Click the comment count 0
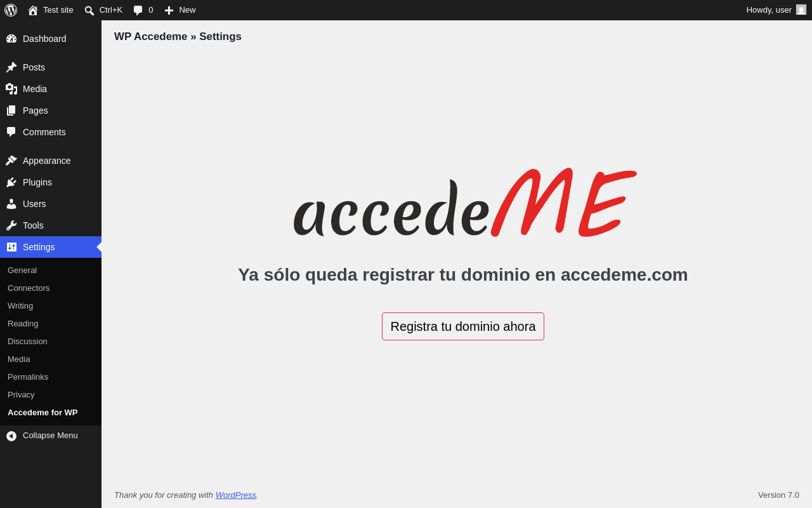Viewport: 812px width, 508px height. (151, 10)
